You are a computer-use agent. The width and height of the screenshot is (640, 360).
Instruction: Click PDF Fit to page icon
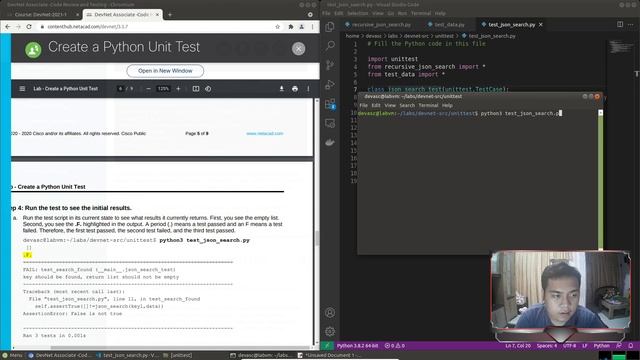[x=196, y=89]
